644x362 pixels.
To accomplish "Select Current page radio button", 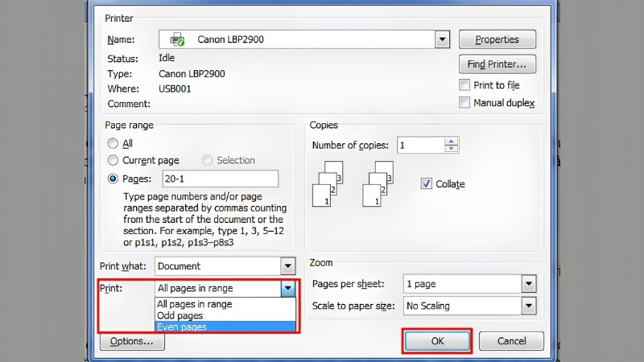I will [113, 160].
